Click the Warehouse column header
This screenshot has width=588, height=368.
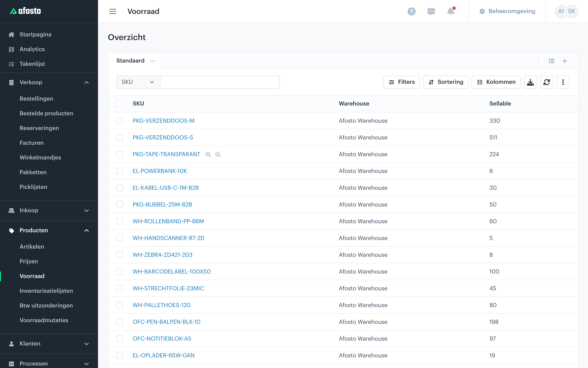coord(354,104)
